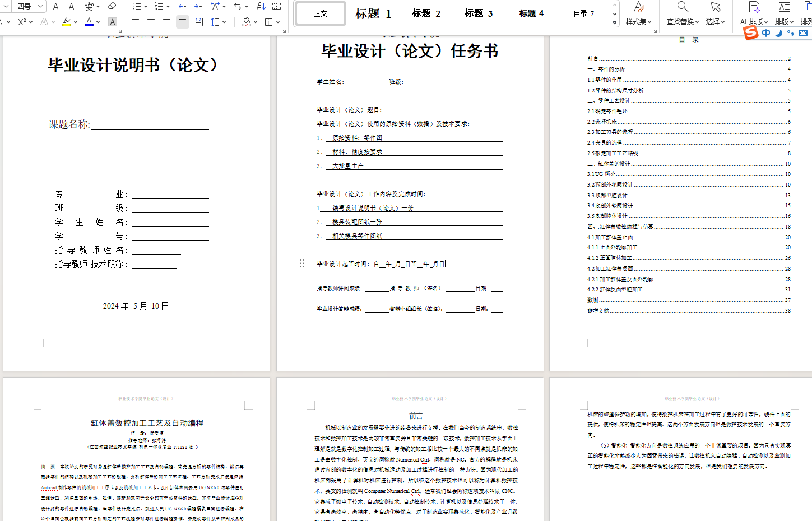Click the text direction arrows icon
812x521 pixels.
(238, 6)
